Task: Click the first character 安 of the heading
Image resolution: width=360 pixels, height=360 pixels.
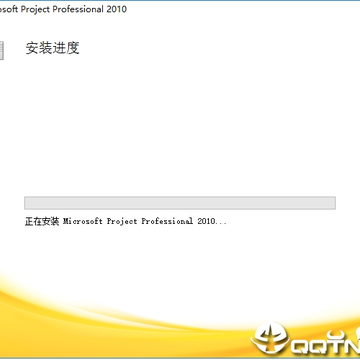Action: 32,48
